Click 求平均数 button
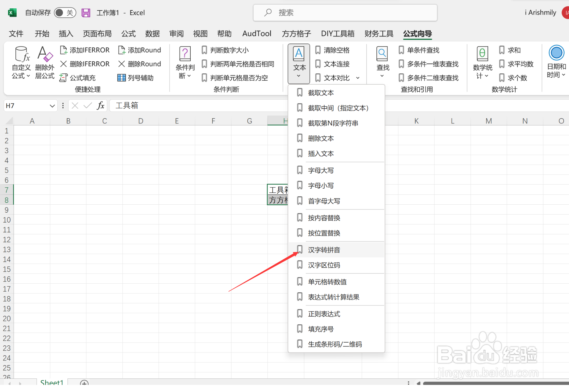This screenshot has width=569, height=392. 516,64
